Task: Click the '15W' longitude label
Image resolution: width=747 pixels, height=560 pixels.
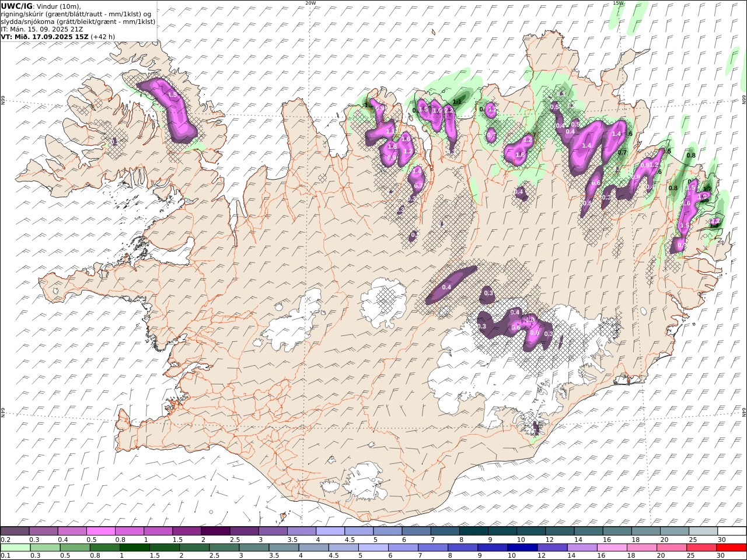Action: pyautogui.click(x=618, y=3)
